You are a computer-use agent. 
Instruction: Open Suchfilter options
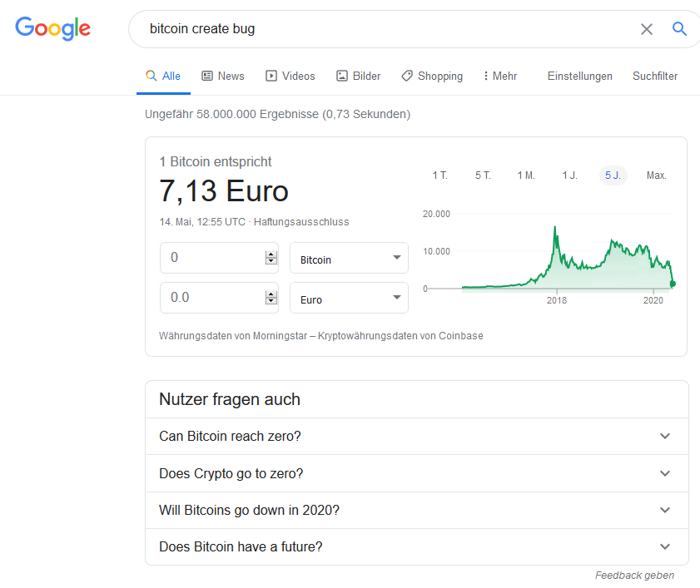(x=655, y=76)
